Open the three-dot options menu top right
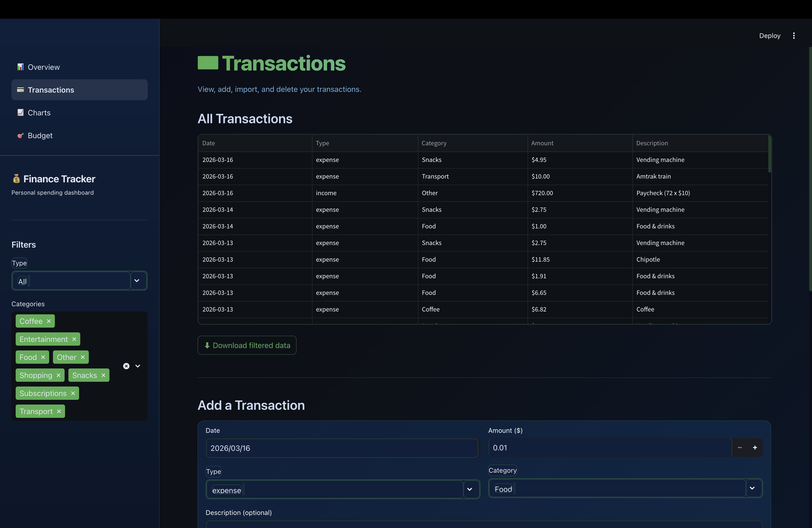Viewport: 812px width, 528px height. [794, 35]
